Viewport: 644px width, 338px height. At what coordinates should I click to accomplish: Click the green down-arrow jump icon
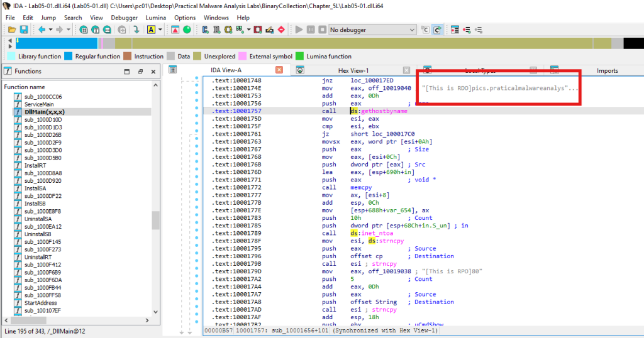(x=136, y=30)
